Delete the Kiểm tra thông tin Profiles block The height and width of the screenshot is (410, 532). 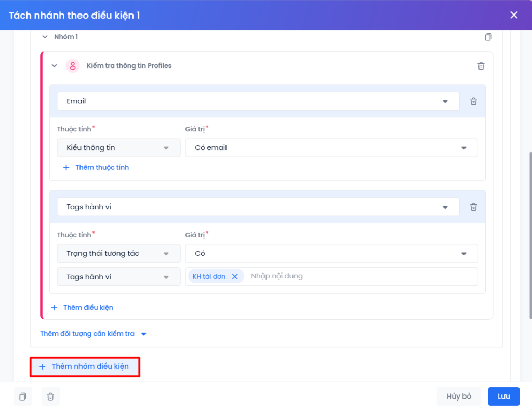[481, 66]
